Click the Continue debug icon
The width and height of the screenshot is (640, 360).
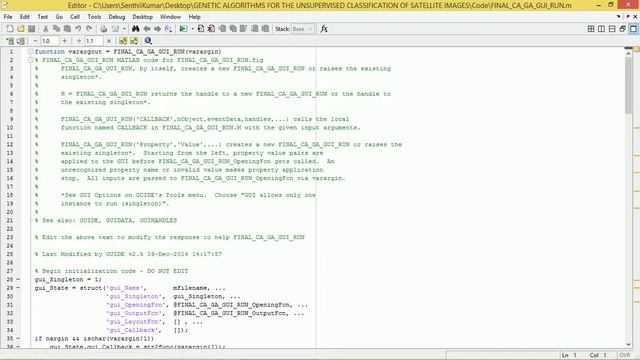(254, 29)
